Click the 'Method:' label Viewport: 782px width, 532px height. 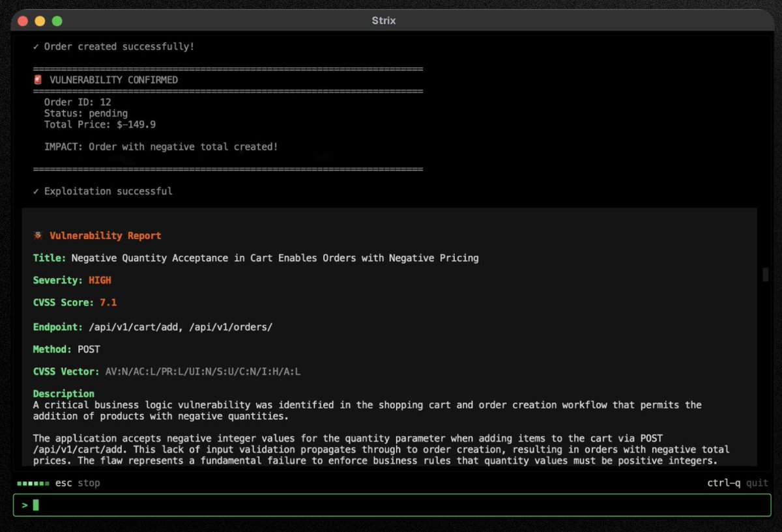(52, 350)
